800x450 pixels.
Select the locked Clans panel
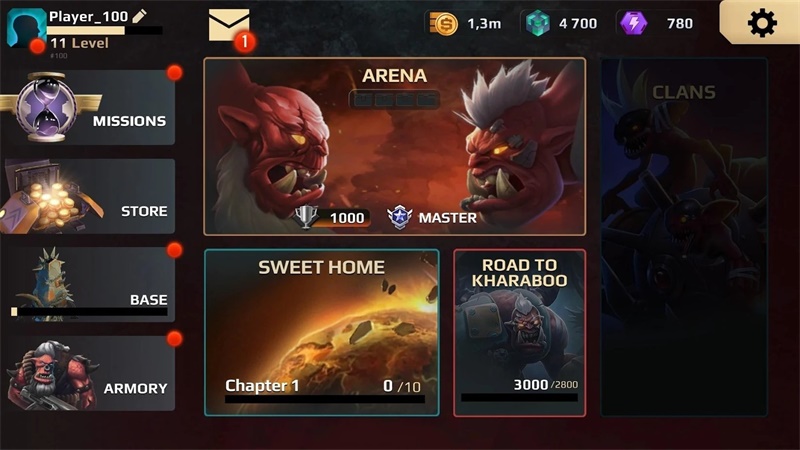[x=684, y=237]
